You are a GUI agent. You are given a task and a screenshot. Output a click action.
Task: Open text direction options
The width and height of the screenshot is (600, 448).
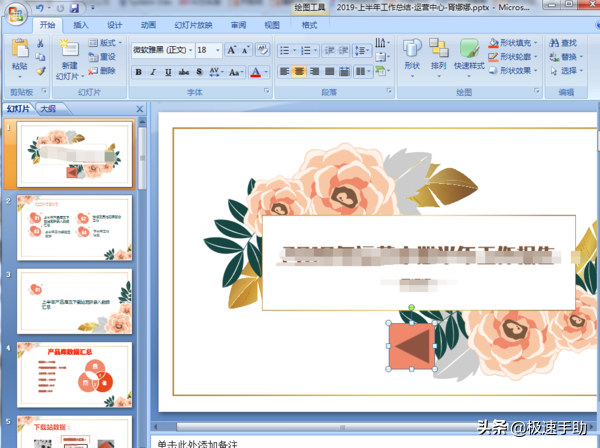pyautogui.click(x=382, y=42)
